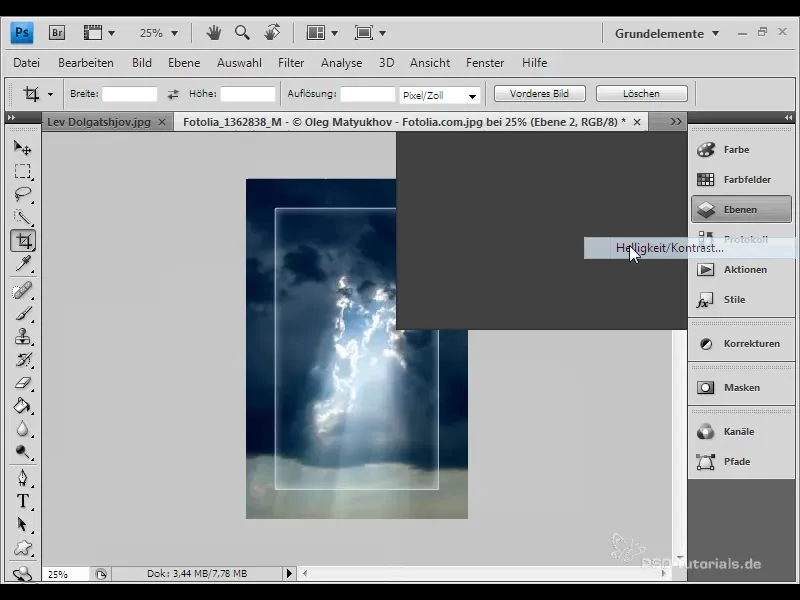Select the History Brush tool
This screenshot has width=800, height=600.
click(x=22, y=360)
